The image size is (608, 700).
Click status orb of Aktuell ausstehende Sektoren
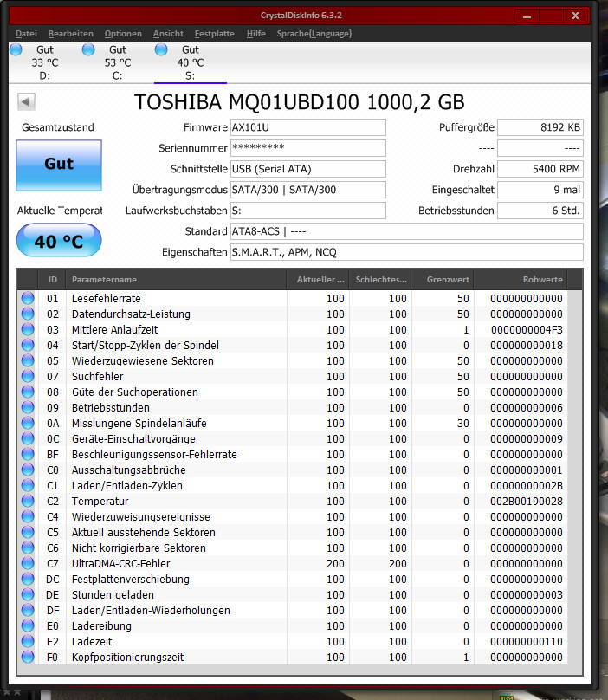tap(28, 532)
